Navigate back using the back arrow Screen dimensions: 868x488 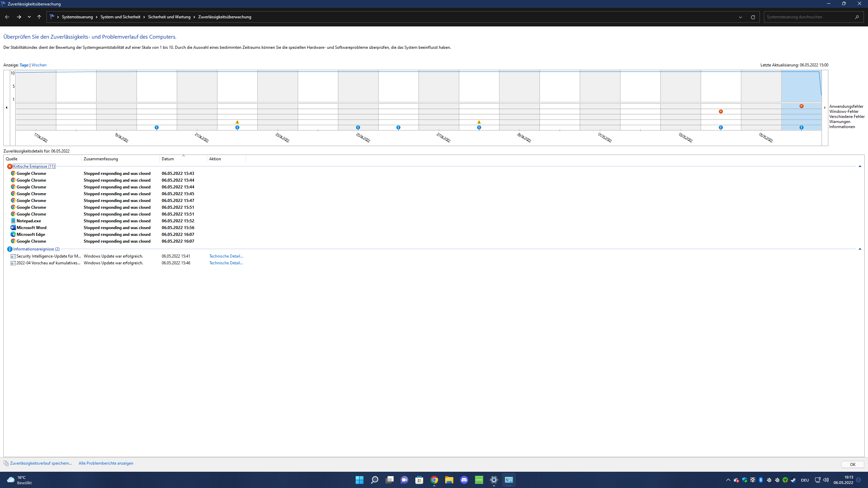click(x=7, y=17)
